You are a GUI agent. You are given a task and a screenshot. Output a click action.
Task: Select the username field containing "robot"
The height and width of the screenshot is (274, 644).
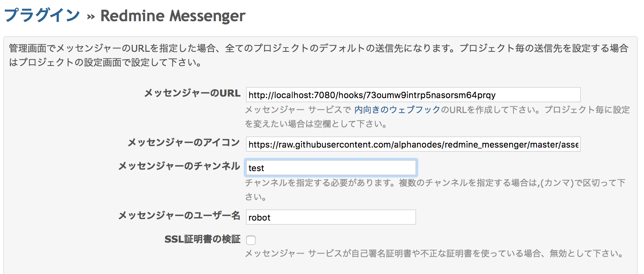pyautogui.click(x=330, y=217)
